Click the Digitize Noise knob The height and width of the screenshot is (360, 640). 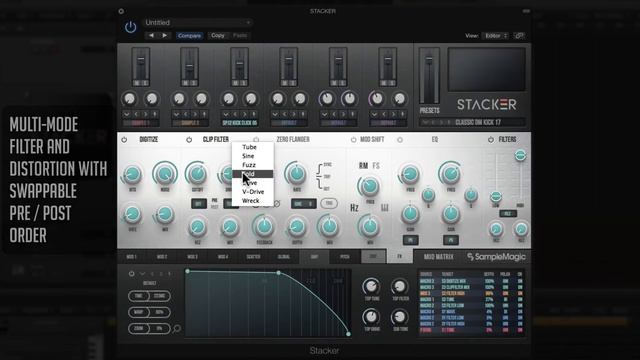(164, 174)
